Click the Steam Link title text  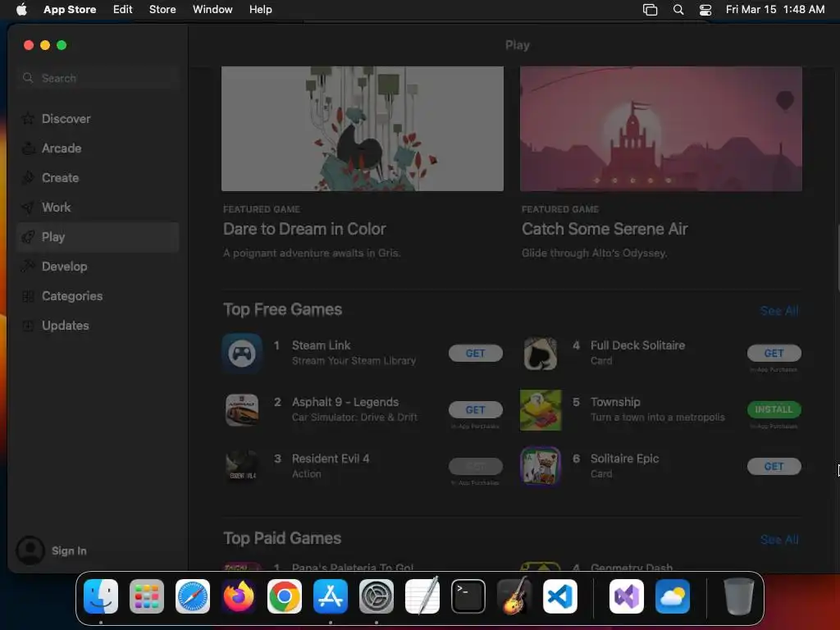click(x=322, y=345)
